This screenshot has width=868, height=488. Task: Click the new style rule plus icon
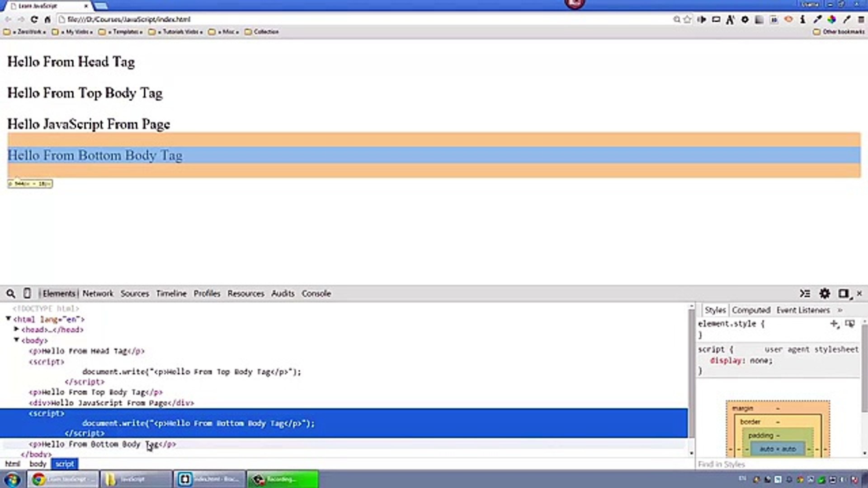pyautogui.click(x=834, y=324)
